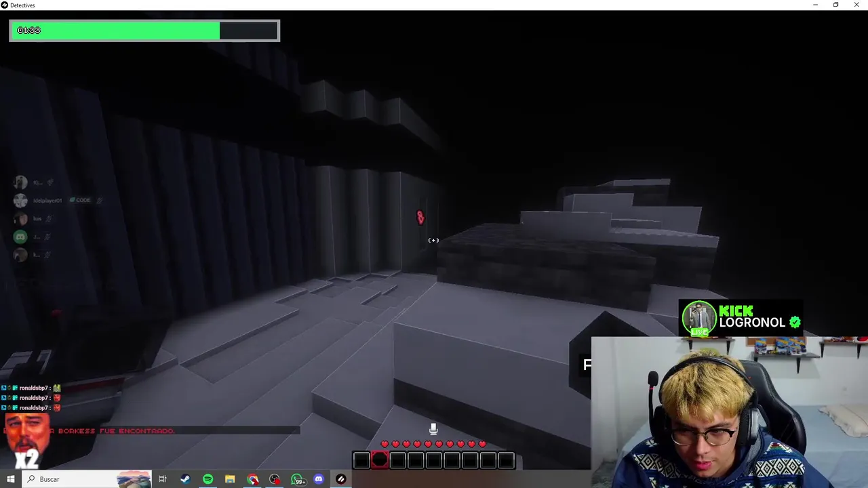This screenshot has height=488, width=868.
Task: Switch to Google Chrome in the taskbar
Action: coord(252,479)
